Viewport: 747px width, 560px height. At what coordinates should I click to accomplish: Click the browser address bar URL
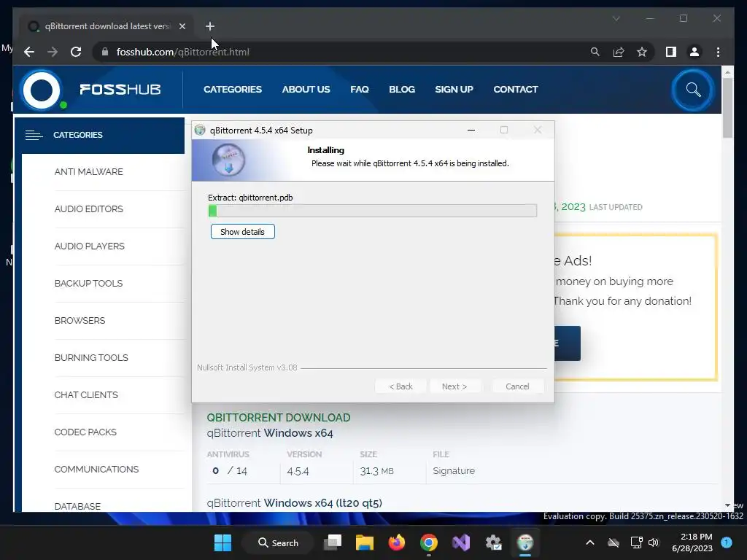(182, 52)
